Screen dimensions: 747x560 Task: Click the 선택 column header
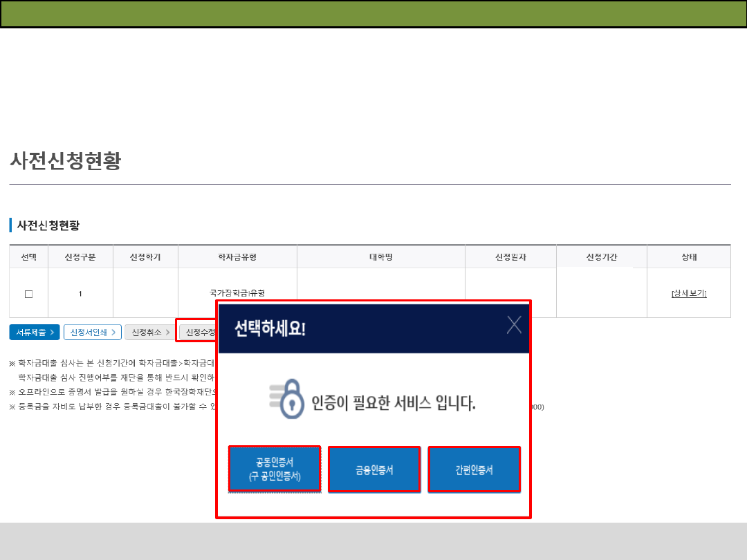coord(28,257)
